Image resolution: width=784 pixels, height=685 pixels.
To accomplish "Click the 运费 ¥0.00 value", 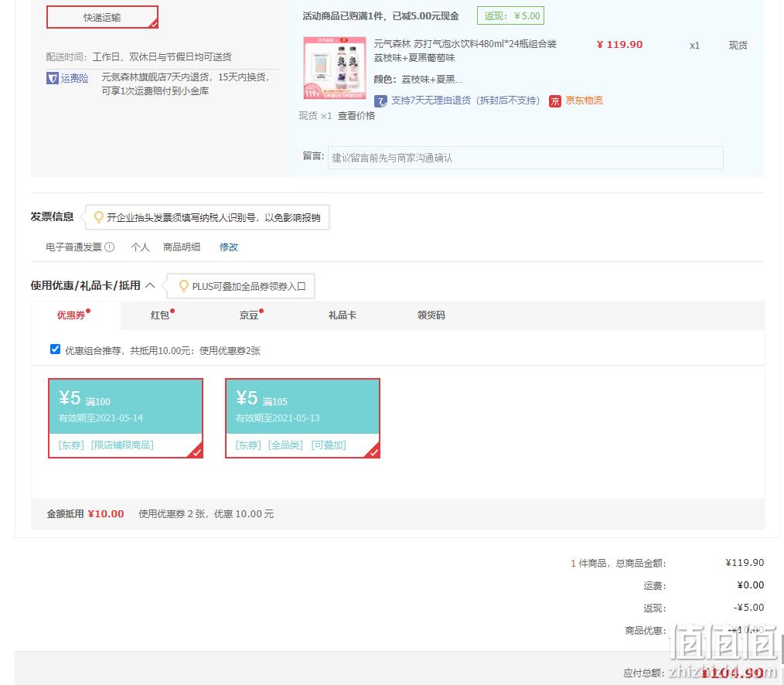I will click(751, 585).
